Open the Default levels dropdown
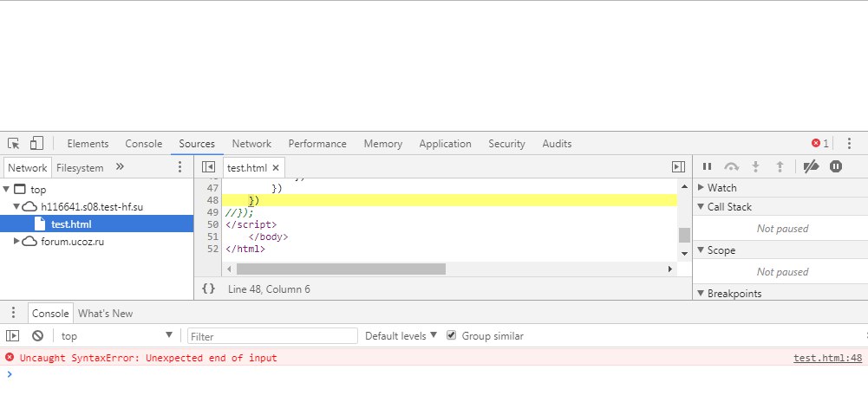 pyautogui.click(x=401, y=336)
